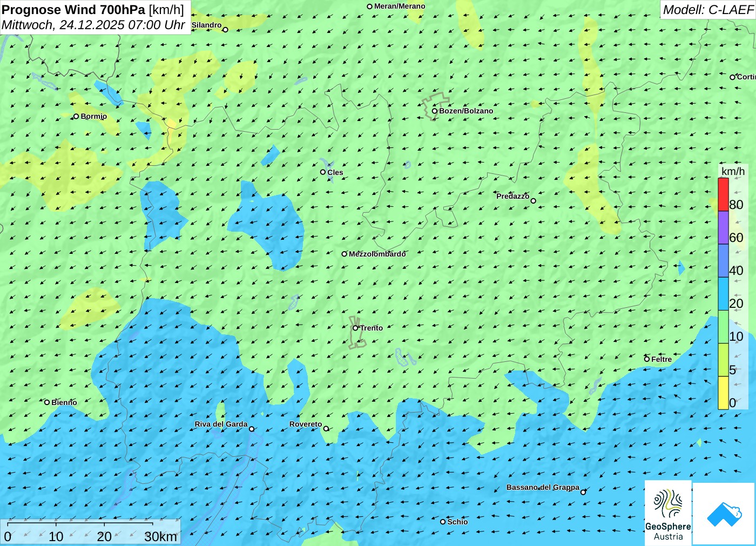Viewport: 756px width, 546px height.
Task: Click the 'Trento' label text
Action: (372, 328)
